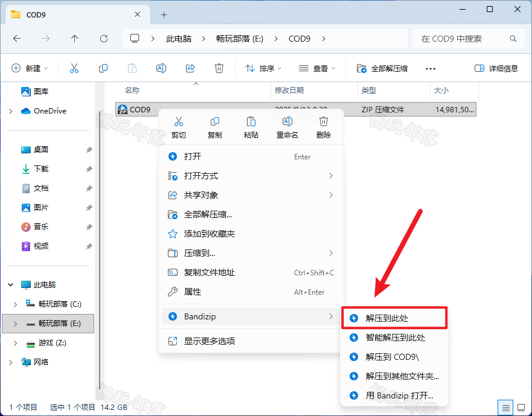
Task: Click 打开 in the context menu
Action: 251,156
